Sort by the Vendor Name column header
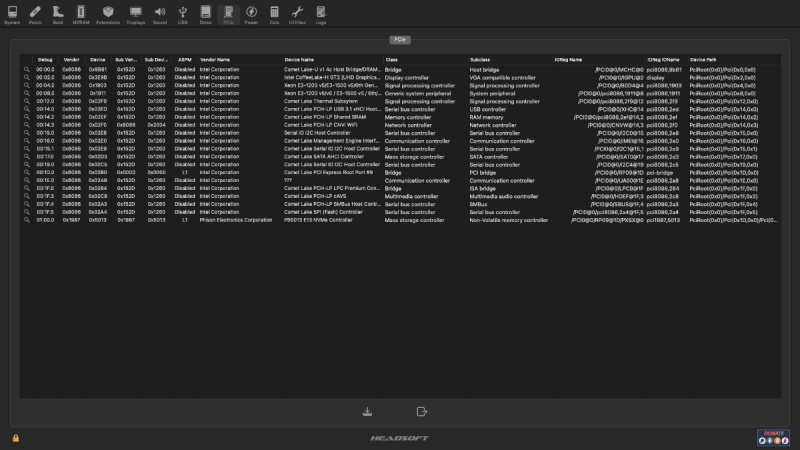 tap(240, 60)
